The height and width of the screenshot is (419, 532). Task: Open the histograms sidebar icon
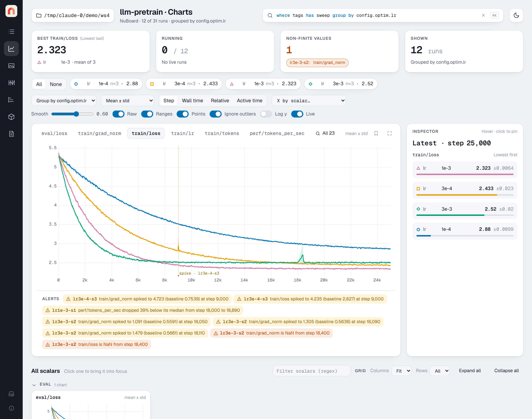tap(11, 83)
